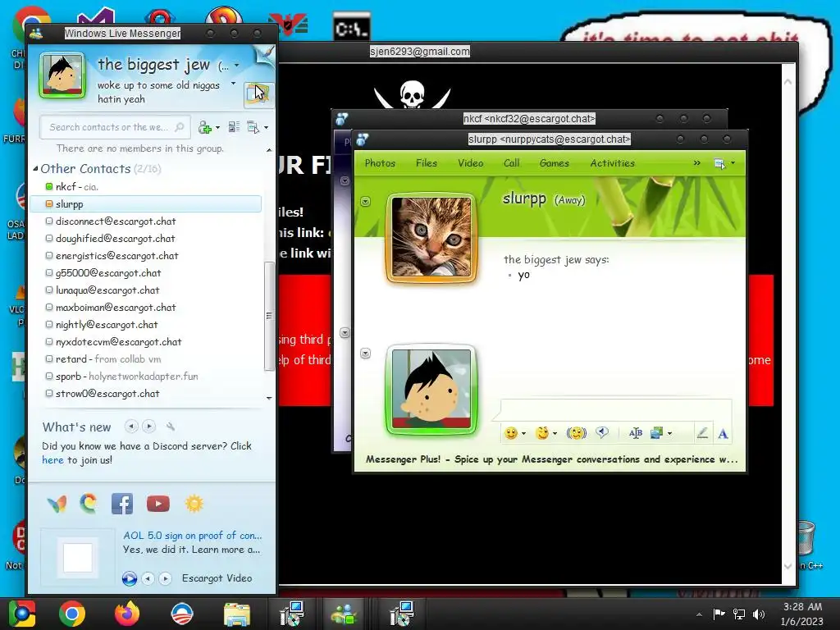Send a nudge to slurpp

(577, 433)
